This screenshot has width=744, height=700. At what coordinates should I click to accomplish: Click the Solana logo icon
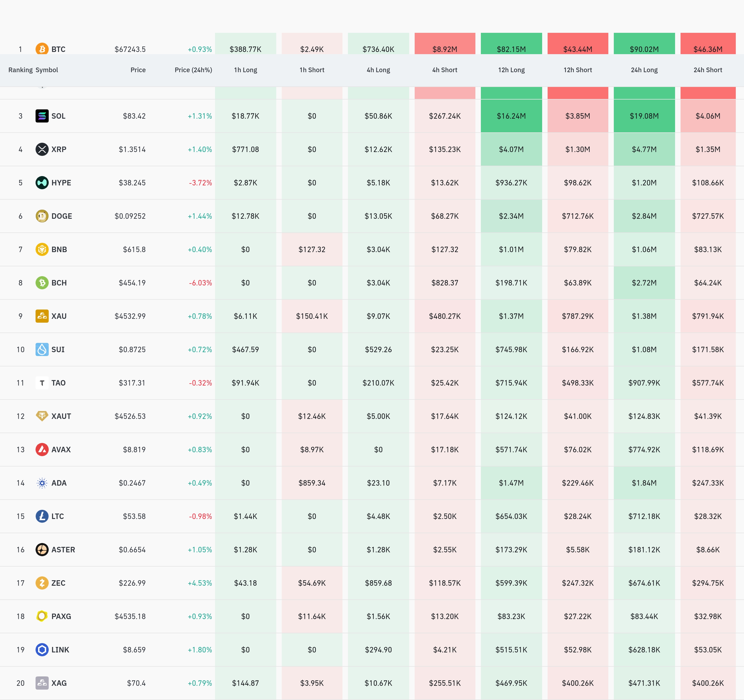[x=42, y=116]
